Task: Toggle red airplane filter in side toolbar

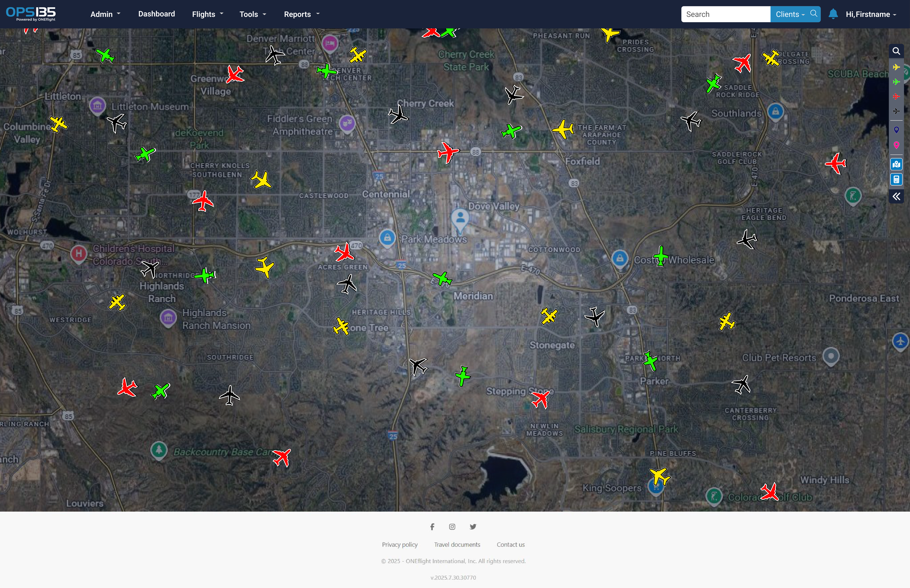Action: tap(896, 97)
